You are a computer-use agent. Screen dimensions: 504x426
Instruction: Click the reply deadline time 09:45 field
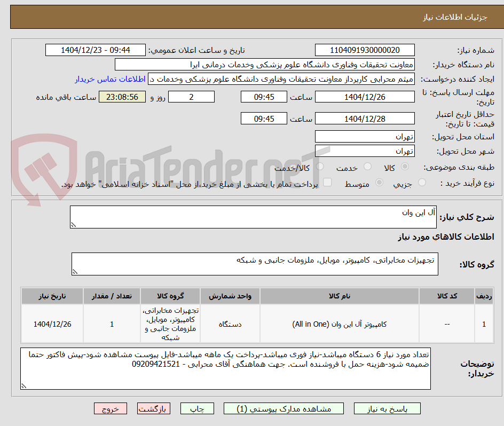[264, 97]
